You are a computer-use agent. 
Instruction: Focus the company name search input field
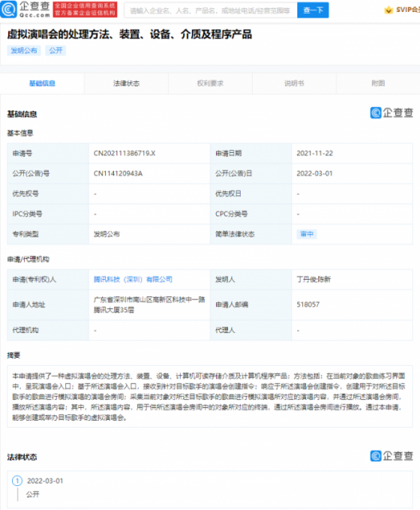210,10
